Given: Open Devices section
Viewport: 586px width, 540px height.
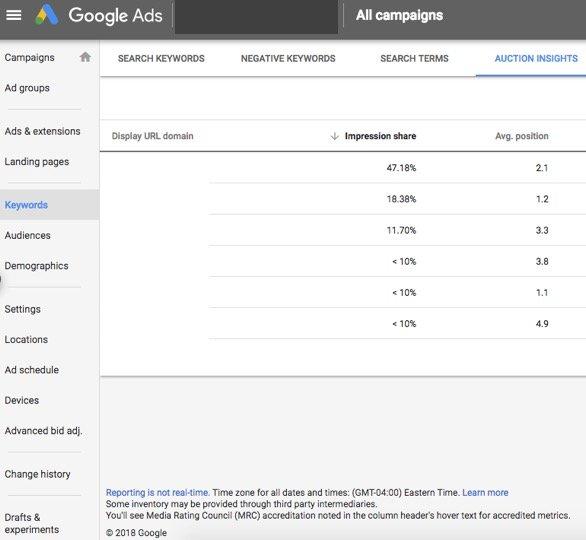Looking at the screenshot, I should pyautogui.click(x=22, y=400).
